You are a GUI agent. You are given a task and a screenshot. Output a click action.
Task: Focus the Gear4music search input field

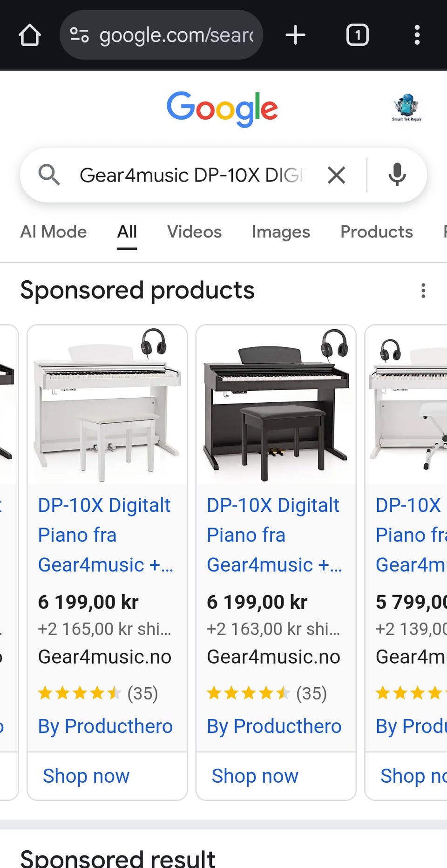click(191, 175)
